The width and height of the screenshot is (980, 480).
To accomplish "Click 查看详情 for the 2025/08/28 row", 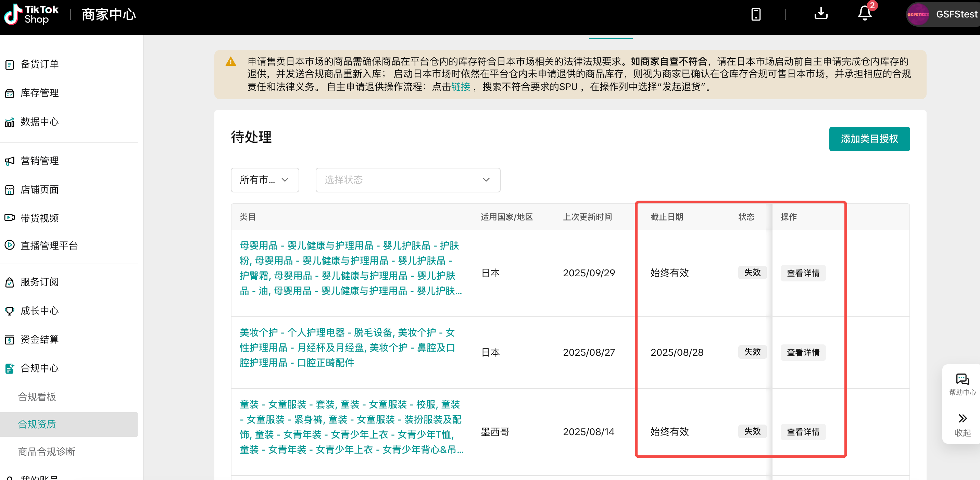I will click(803, 352).
